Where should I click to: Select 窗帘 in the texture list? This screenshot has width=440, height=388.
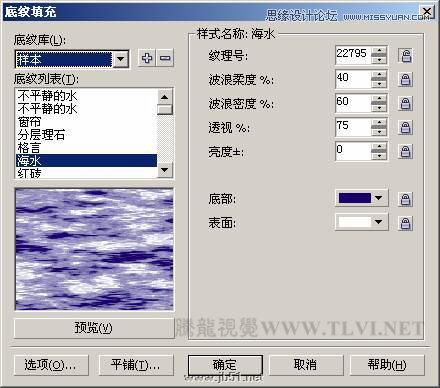[x=86, y=122]
